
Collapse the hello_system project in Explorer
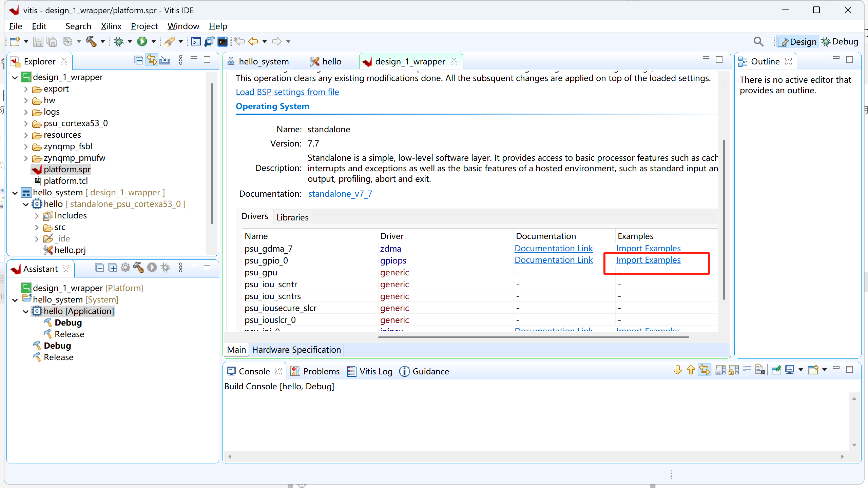15,193
